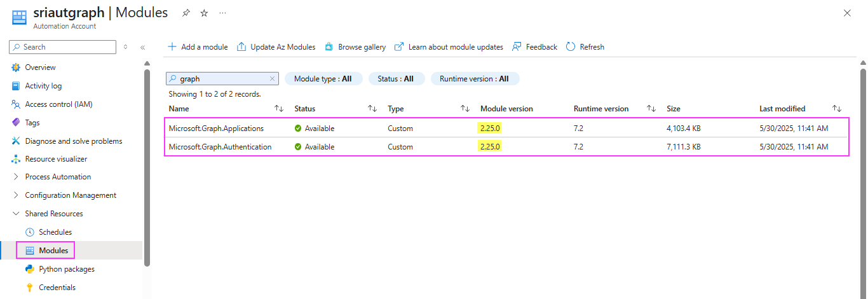Open Microsoft.Graph.Authentication module
The height and width of the screenshot is (299, 868).
click(220, 147)
